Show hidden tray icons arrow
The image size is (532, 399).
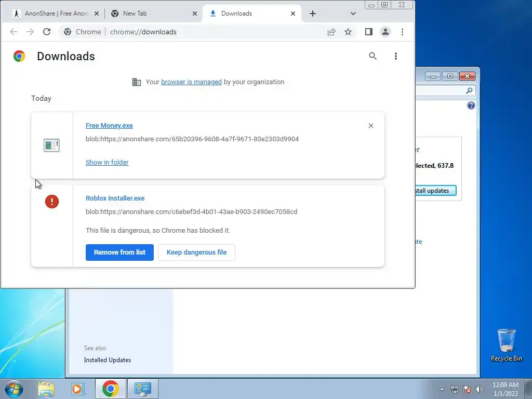tap(442, 389)
